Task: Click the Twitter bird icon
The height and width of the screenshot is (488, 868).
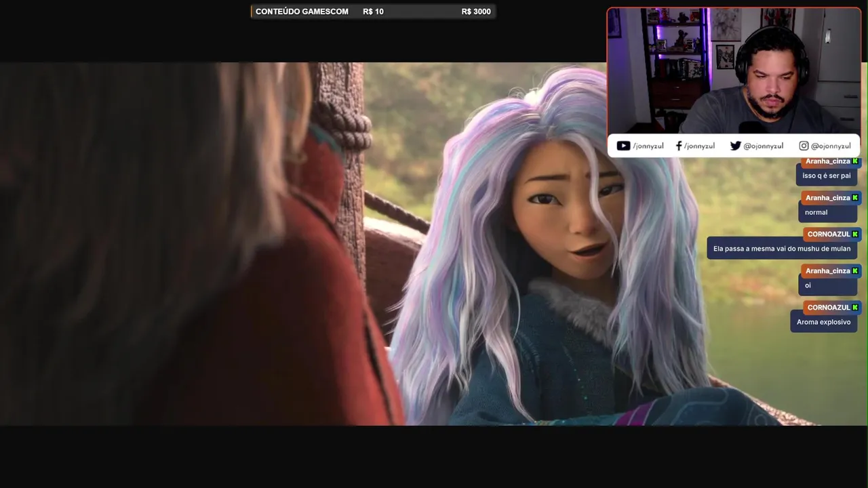Action: pos(735,146)
